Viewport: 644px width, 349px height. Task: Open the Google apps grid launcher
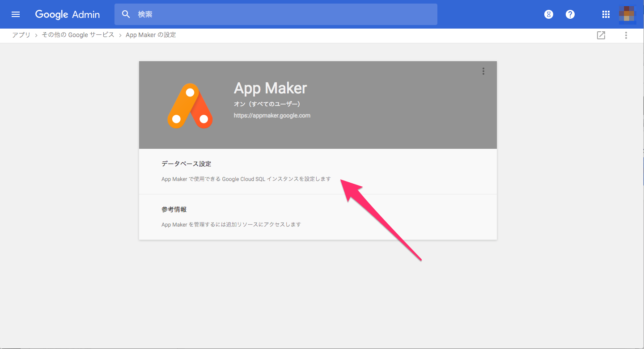tap(606, 14)
